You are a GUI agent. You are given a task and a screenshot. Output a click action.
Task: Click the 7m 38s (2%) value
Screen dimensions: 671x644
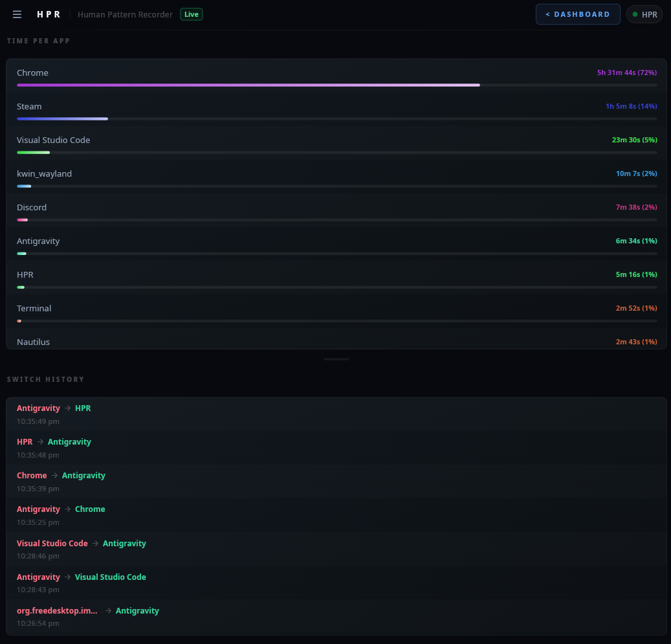click(636, 207)
